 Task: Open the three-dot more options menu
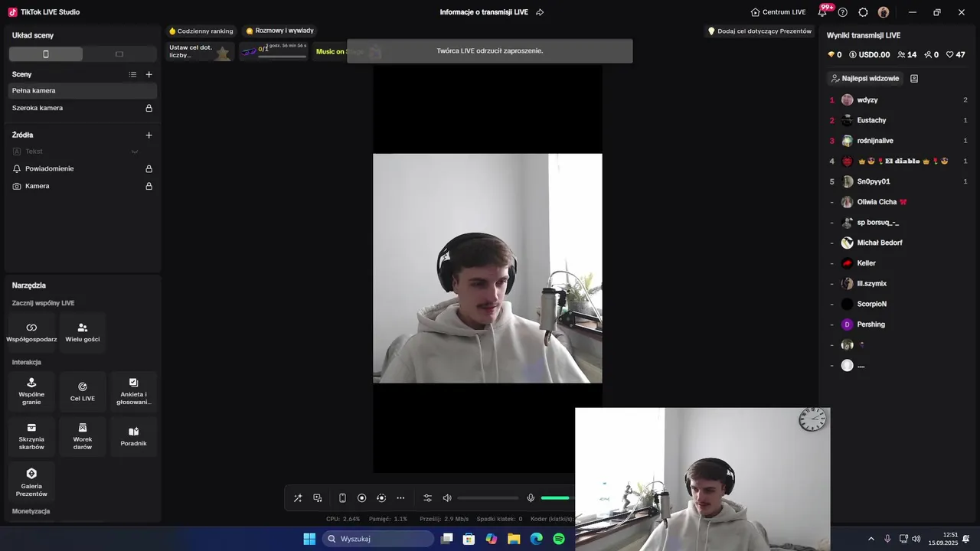[x=400, y=498]
